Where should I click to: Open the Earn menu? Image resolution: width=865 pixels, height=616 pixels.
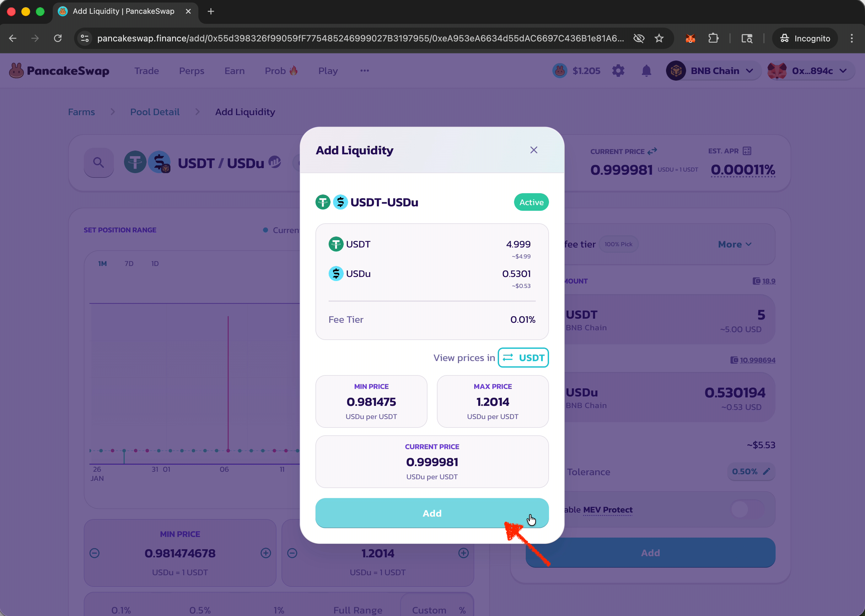tap(234, 71)
